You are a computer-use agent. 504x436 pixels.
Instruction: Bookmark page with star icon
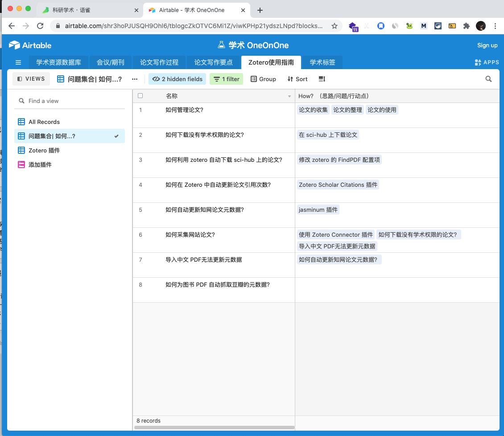pyautogui.click(x=334, y=26)
